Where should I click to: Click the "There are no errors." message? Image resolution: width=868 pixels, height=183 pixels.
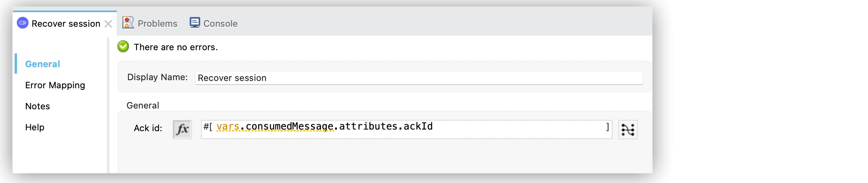[176, 47]
